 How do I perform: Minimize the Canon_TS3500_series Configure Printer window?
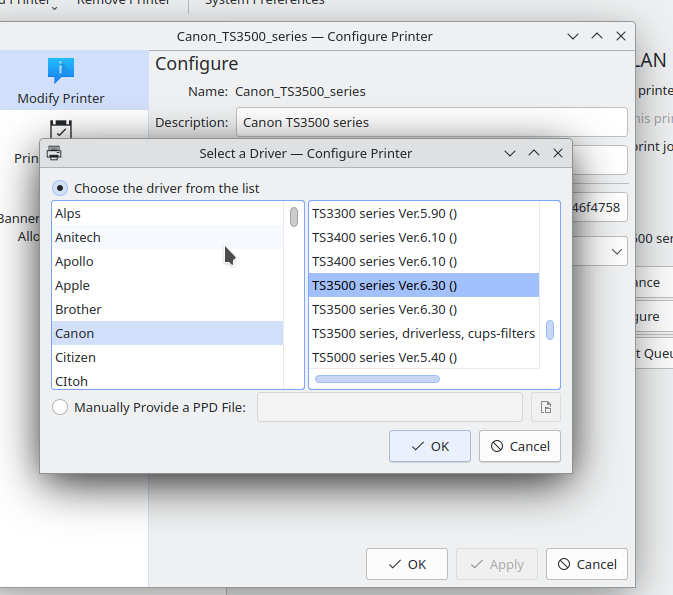[x=573, y=36]
